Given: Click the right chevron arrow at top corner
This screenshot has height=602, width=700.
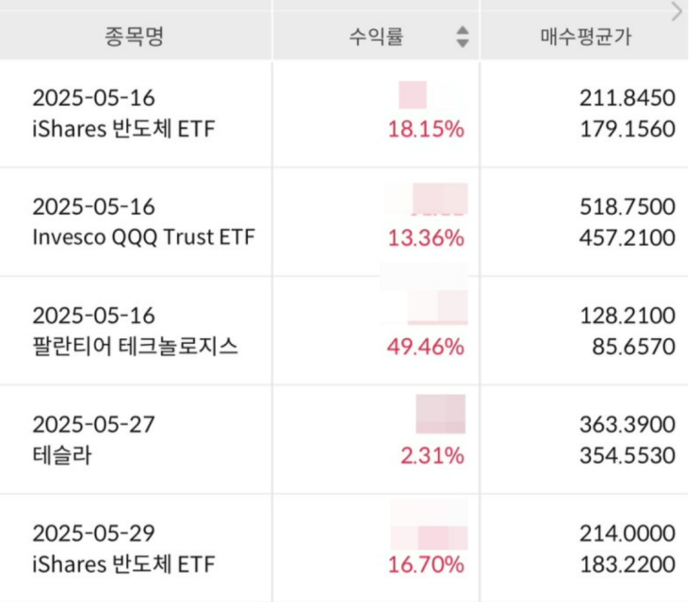Looking at the screenshot, I should point(676,11).
